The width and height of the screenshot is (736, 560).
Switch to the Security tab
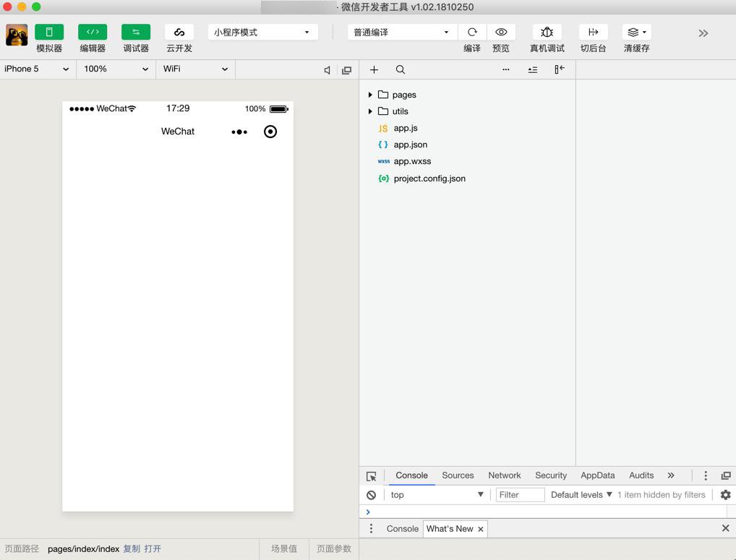click(551, 475)
